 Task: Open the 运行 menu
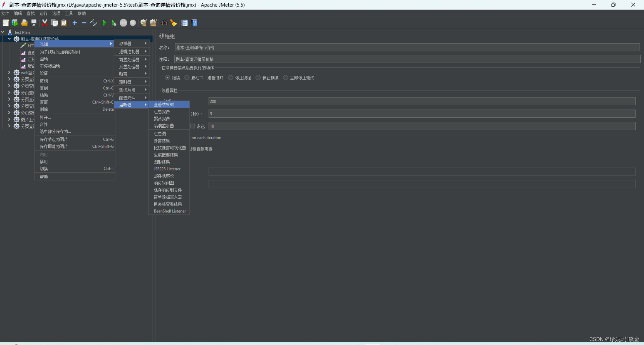[43, 13]
